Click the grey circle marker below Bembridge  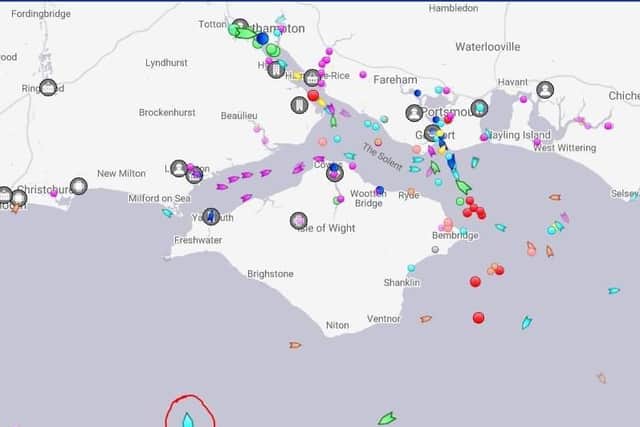tap(435, 249)
